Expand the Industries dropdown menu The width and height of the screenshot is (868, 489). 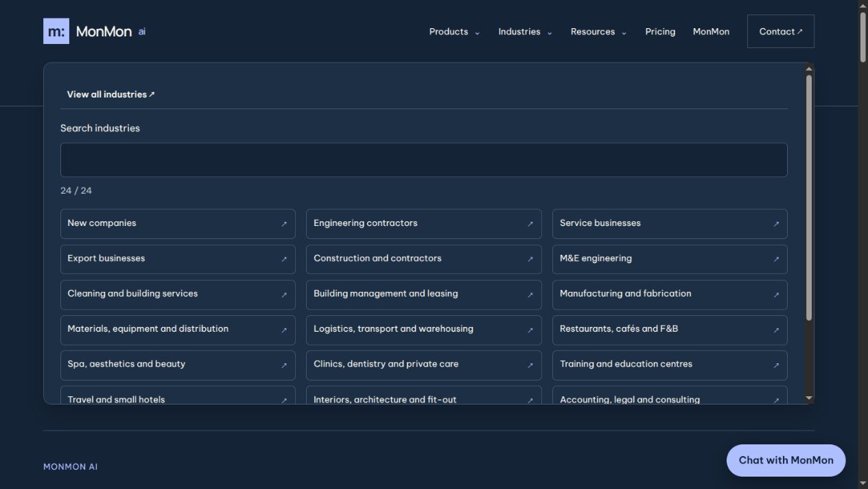click(x=525, y=32)
